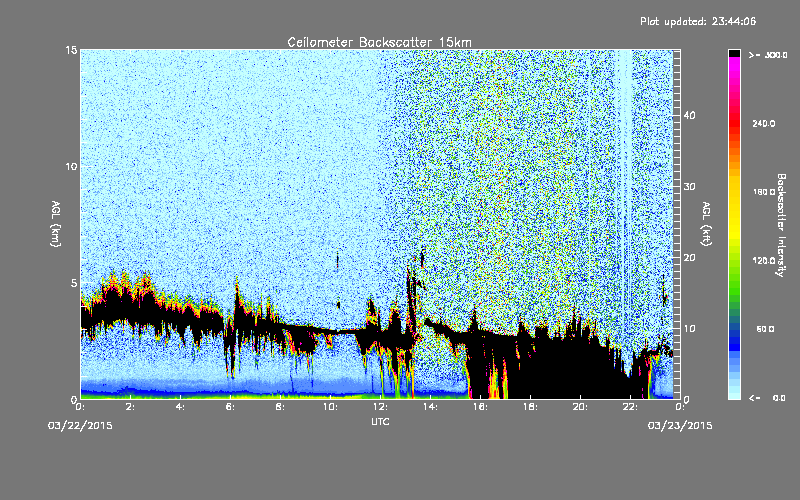Click the '60.0' colorbar label
Image resolution: width=800 pixels, height=500 pixels.
point(765,329)
